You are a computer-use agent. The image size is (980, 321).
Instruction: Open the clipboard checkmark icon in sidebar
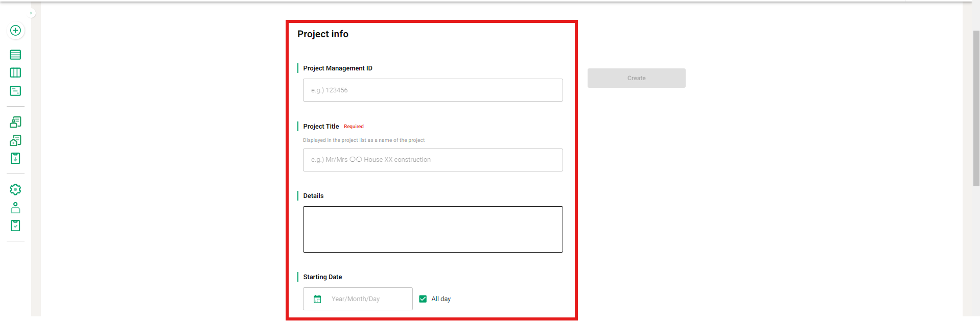coord(15,226)
